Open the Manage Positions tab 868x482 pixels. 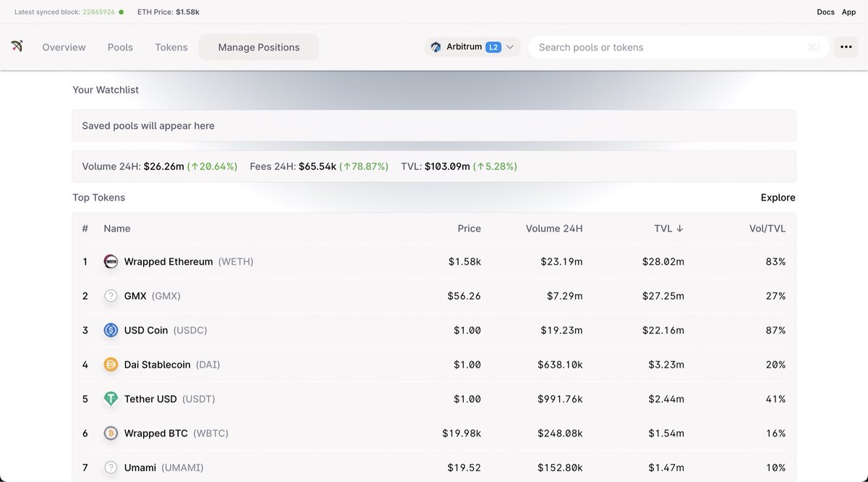tap(259, 47)
